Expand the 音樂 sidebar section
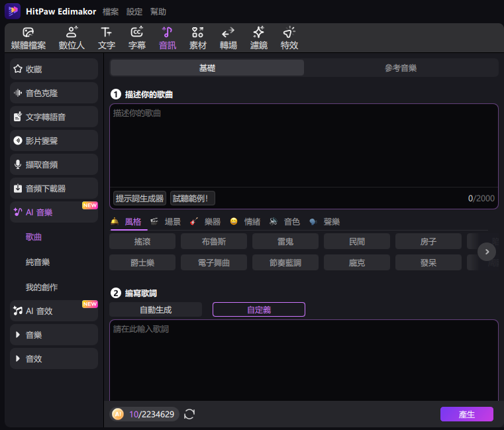 [x=54, y=335]
